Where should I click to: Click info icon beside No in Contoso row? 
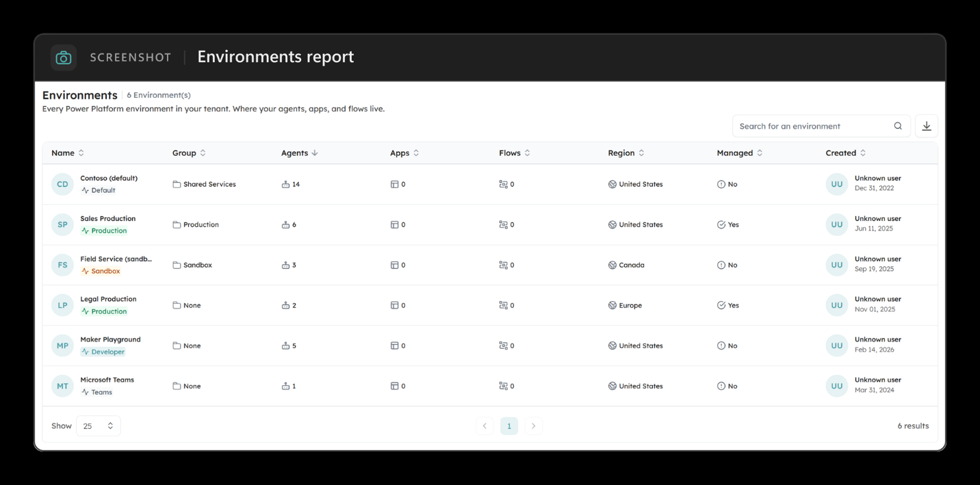click(721, 184)
